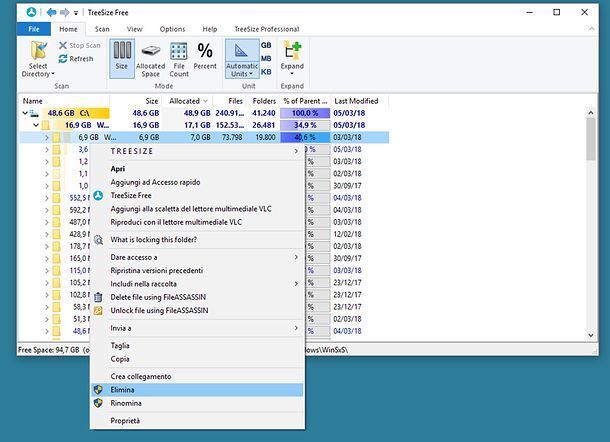Screen dimensions: 610x442
Task: Switch to the View ribbon tab
Action: [134, 29]
